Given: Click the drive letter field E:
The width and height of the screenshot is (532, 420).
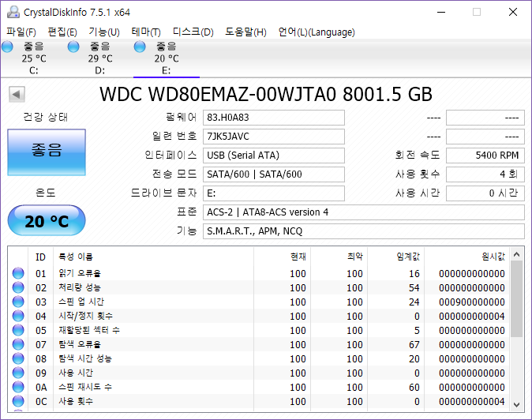Looking at the screenshot, I should [274, 193].
